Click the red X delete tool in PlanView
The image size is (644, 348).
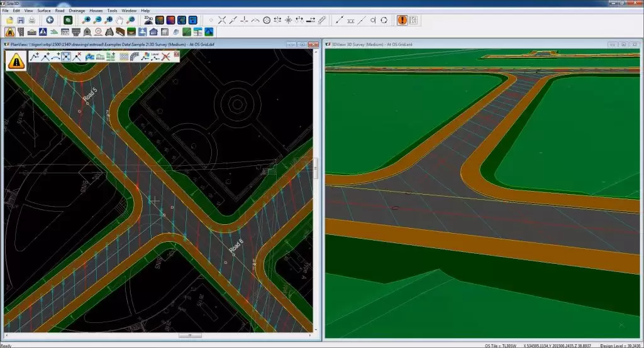tap(166, 57)
